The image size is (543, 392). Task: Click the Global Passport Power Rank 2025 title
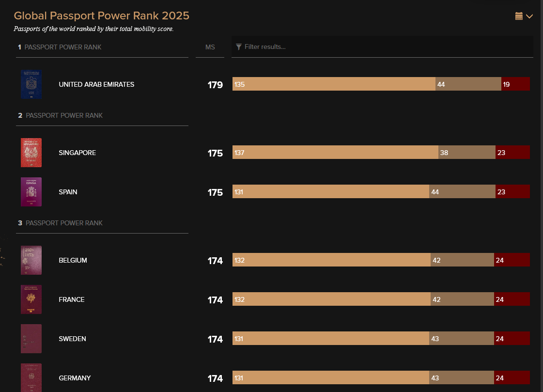tap(102, 16)
